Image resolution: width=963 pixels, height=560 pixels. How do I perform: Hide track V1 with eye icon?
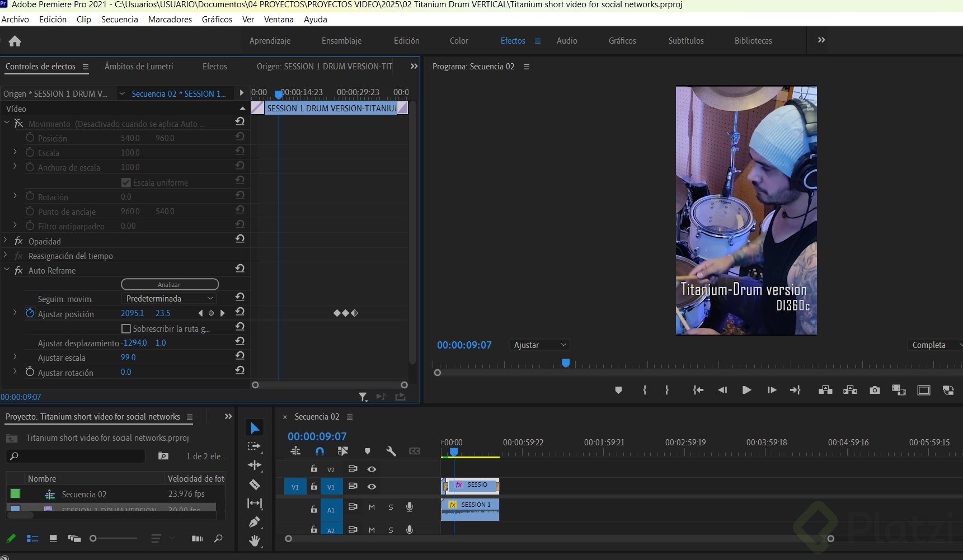[372, 487]
